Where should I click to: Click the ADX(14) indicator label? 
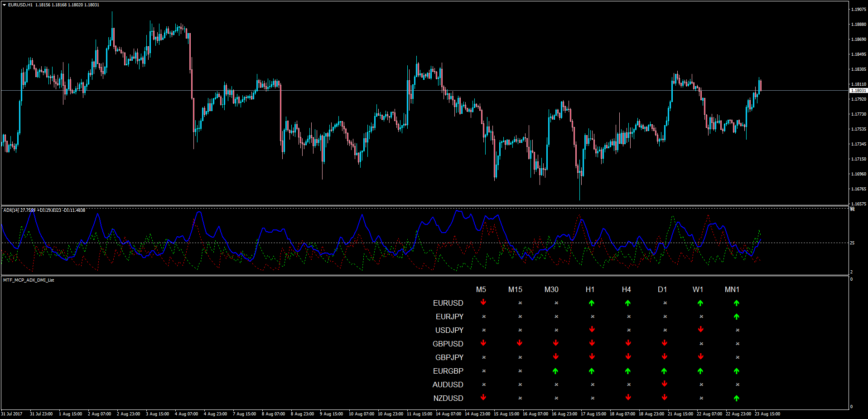pyautogui.click(x=11, y=210)
